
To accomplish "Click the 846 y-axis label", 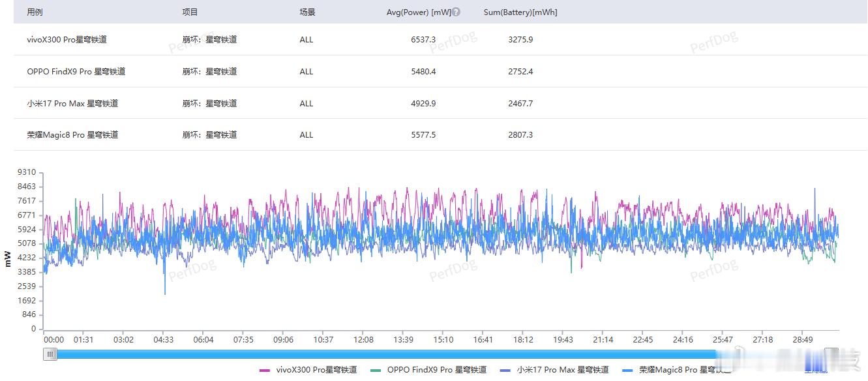I will coord(29,315).
